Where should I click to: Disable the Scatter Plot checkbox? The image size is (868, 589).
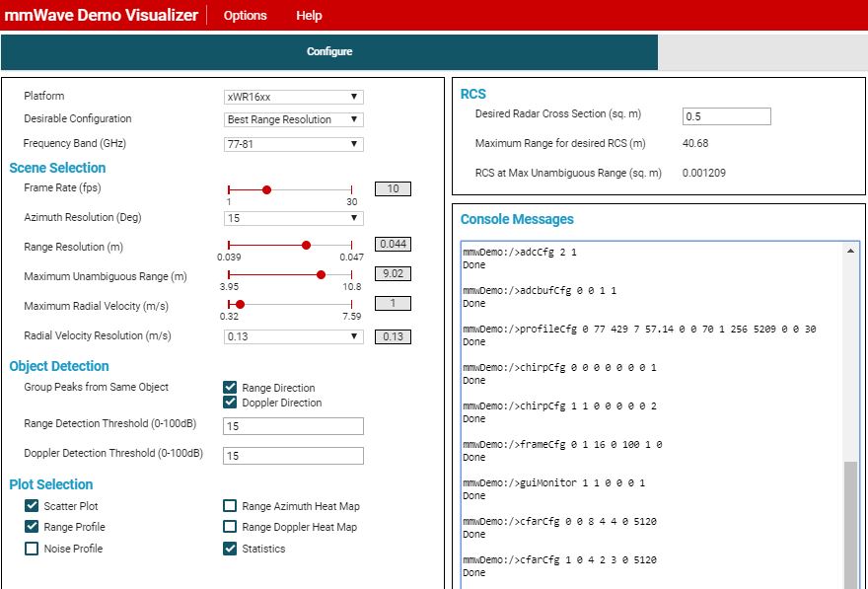pos(32,505)
